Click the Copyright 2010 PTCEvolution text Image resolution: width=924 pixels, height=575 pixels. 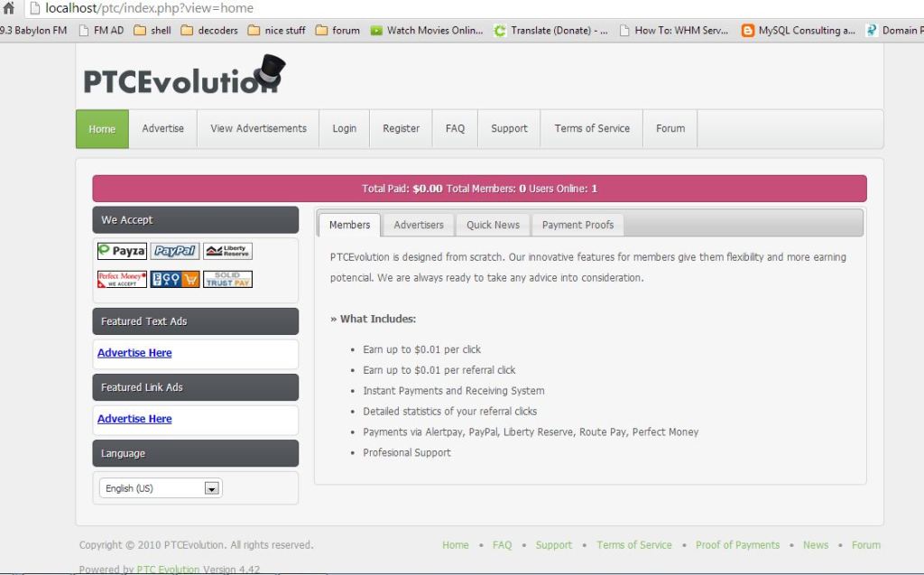point(196,545)
